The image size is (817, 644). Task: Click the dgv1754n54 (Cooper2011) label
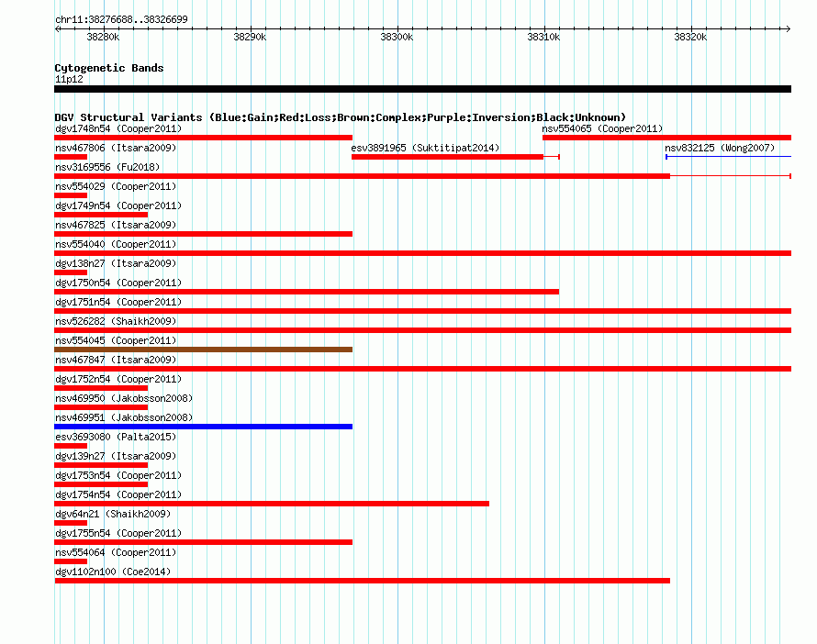118,494
